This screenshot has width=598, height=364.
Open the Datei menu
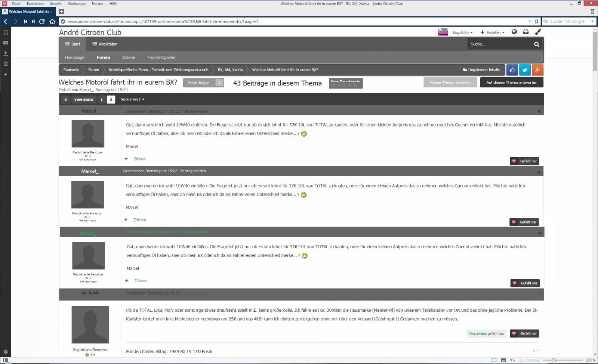point(16,4)
